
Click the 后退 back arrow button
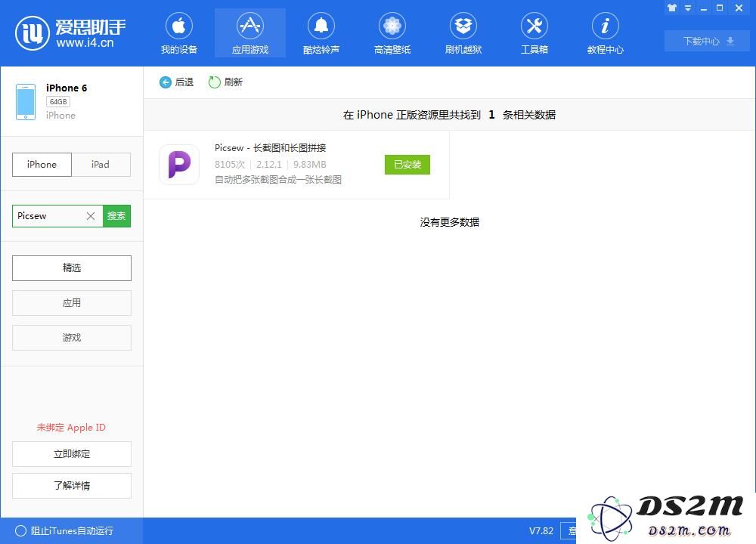[x=176, y=82]
